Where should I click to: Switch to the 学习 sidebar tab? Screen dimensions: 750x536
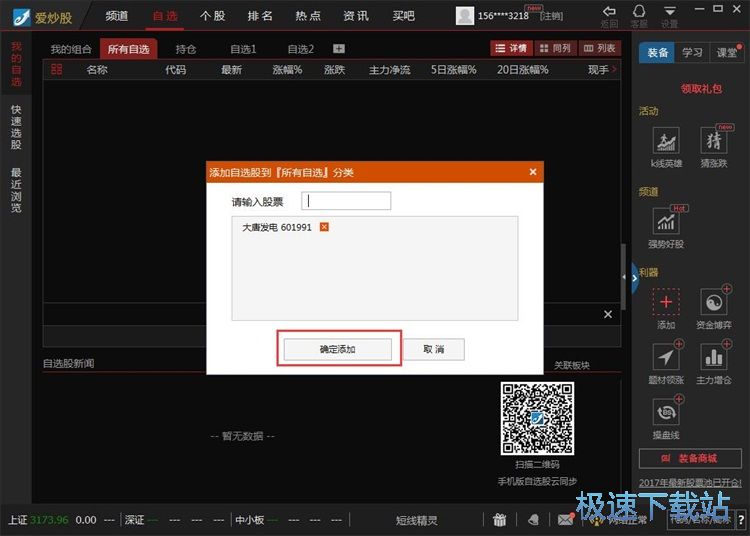pyautogui.click(x=692, y=53)
